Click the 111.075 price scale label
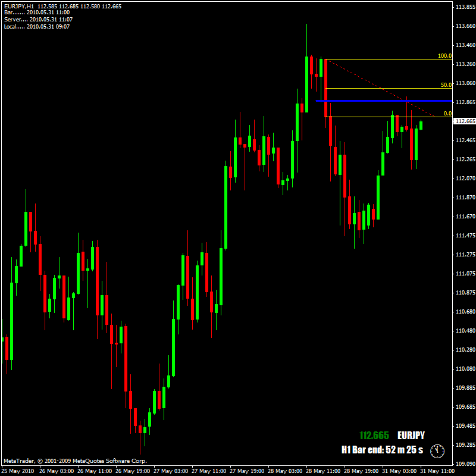The width and height of the screenshot is (476, 476). tap(465, 274)
